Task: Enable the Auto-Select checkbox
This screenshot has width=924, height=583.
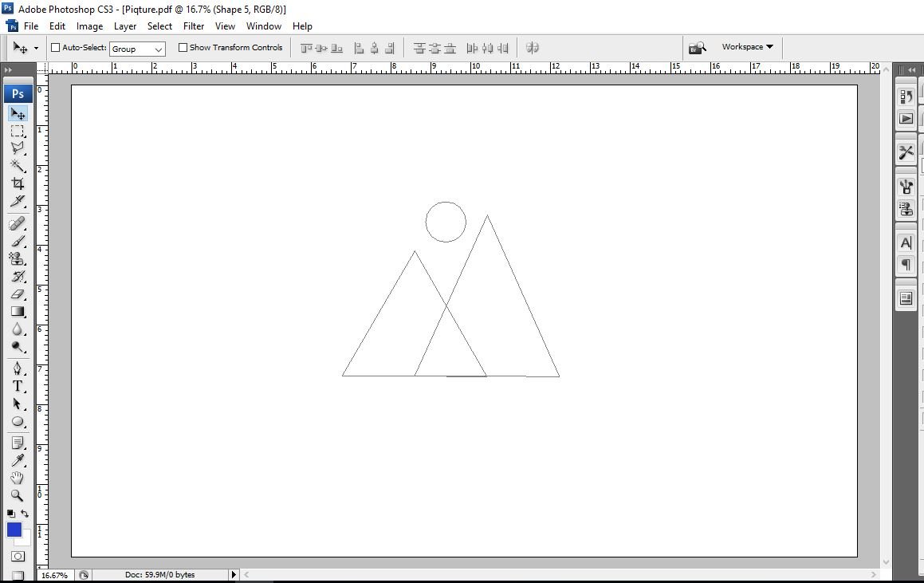Action: [x=55, y=48]
